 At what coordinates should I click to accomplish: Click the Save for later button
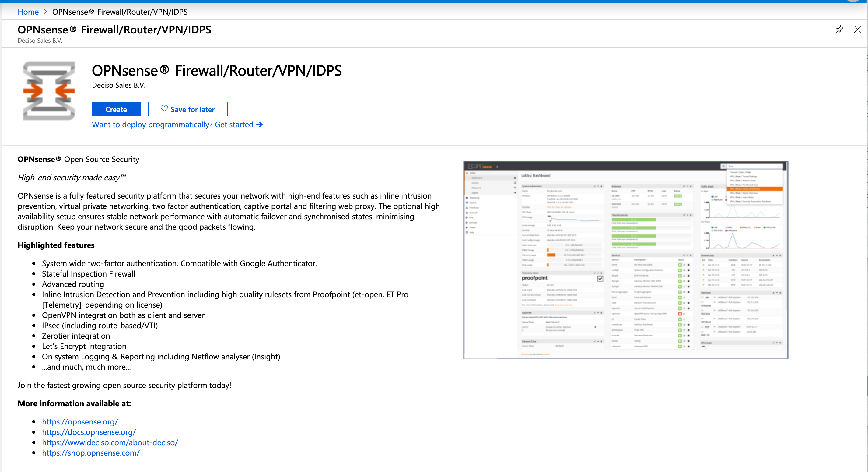187,109
